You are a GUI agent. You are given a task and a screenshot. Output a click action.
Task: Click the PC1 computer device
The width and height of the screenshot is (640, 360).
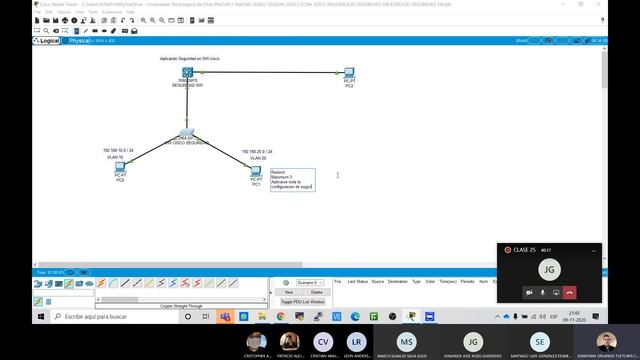pyautogui.click(x=256, y=171)
